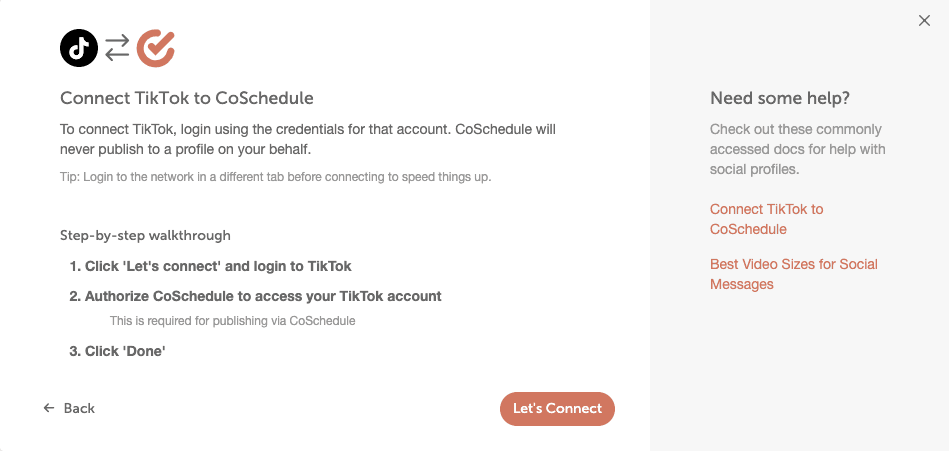949x451 pixels.
Task: Close the connect dialog with the X
Action: coord(924,21)
